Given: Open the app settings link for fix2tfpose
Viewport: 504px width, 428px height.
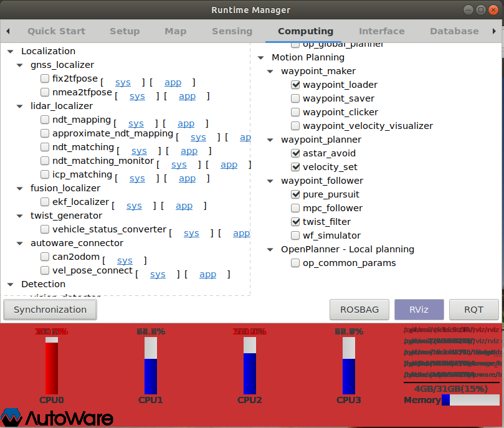Looking at the screenshot, I should coord(173,82).
